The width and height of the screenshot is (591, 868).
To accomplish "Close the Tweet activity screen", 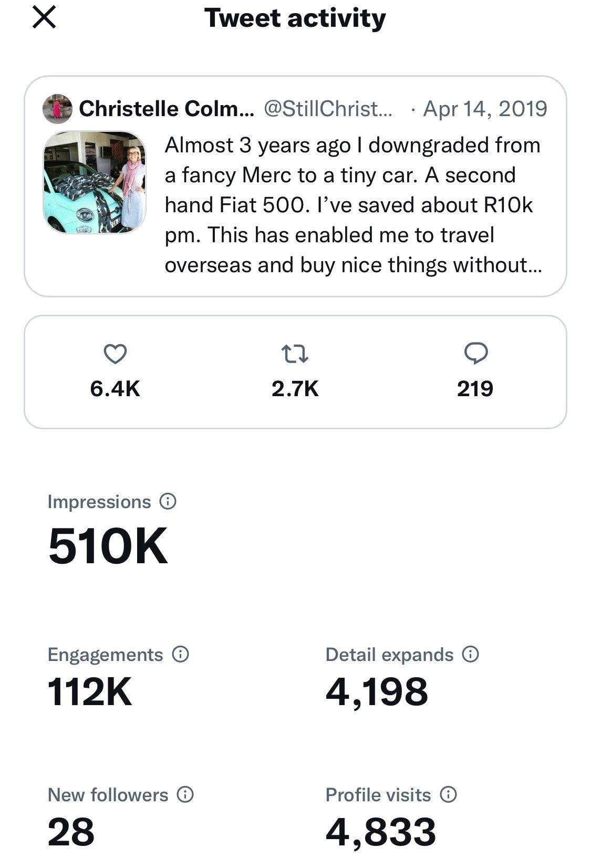I will (44, 18).
